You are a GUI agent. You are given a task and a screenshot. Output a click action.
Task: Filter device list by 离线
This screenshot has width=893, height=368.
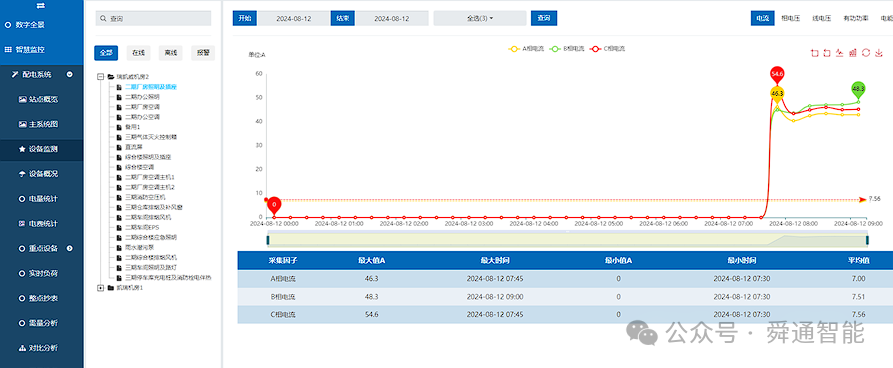click(x=170, y=53)
